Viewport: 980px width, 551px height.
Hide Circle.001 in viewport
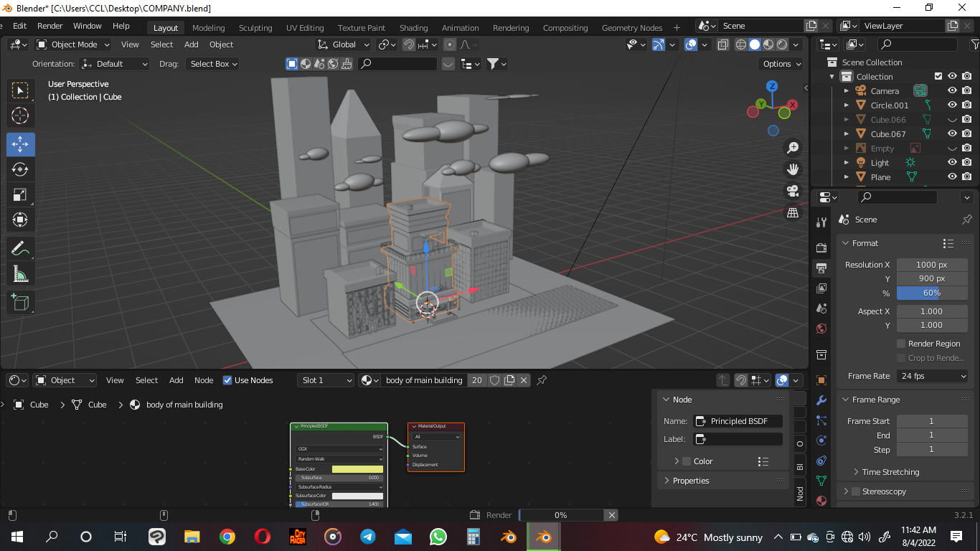point(952,105)
